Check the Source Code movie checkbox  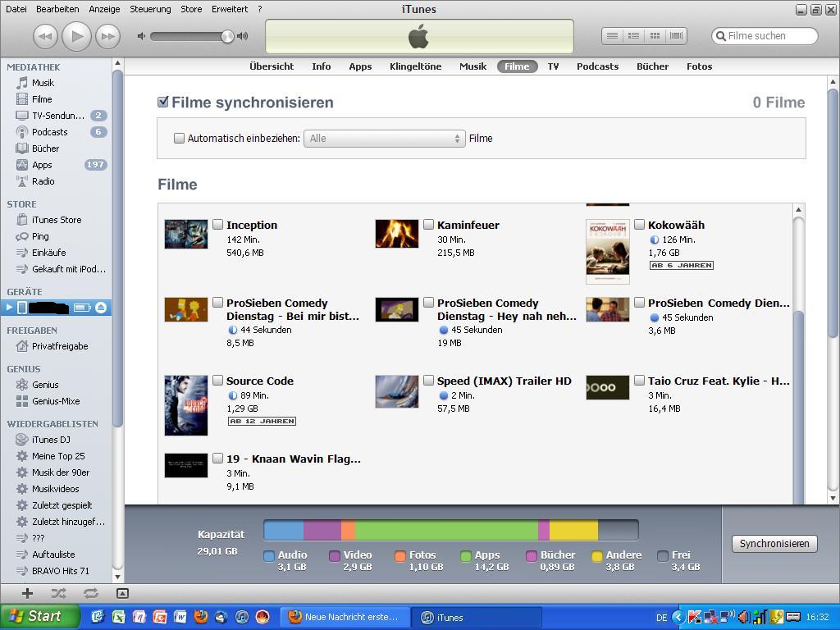point(217,381)
